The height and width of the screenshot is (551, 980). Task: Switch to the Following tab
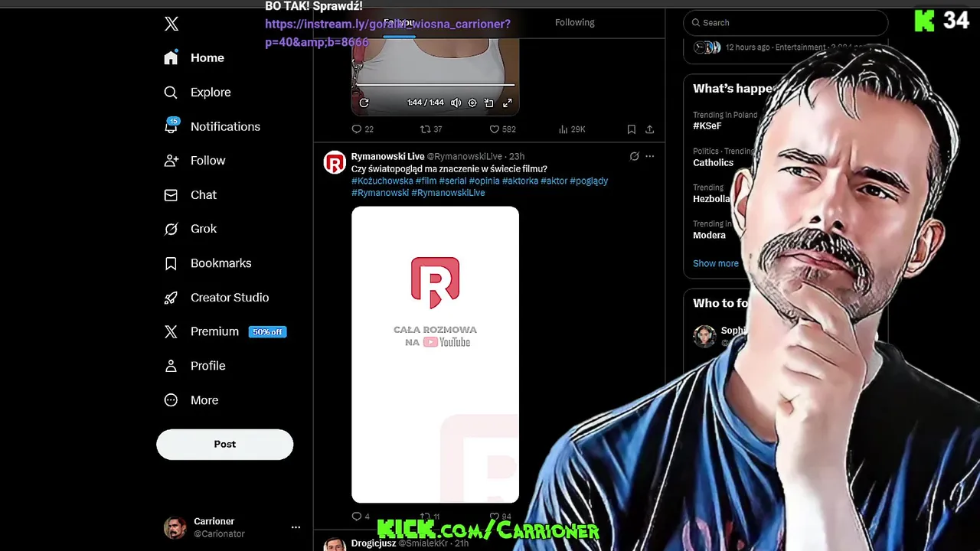pyautogui.click(x=575, y=22)
